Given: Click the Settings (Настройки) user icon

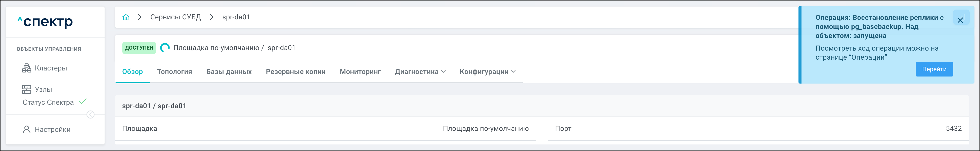Looking at the screenshot, I should tap(27, 129).
